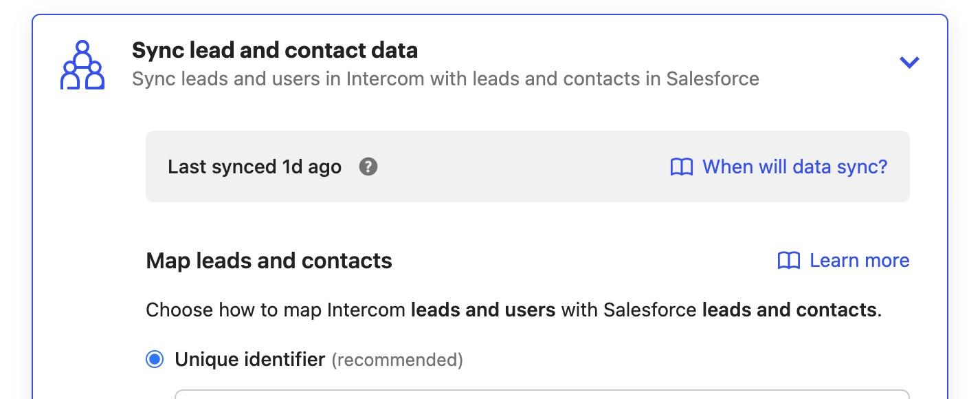Click the Last synced 1d ago text
Image resolution: width=980 pixels, height=399 pixels.
pyautogui.click(x=254, y=166)
